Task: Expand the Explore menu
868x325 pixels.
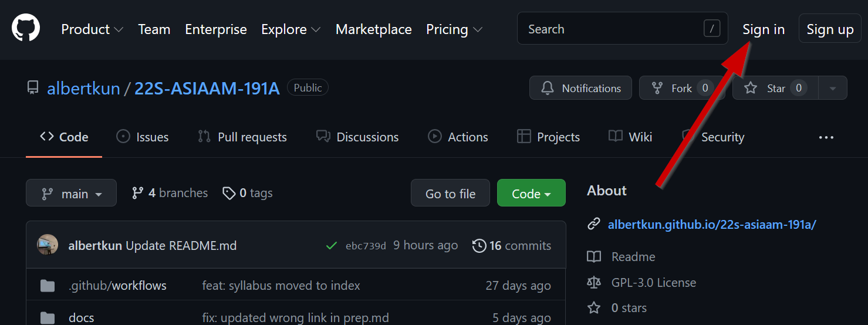Action: tap(291, 29)
